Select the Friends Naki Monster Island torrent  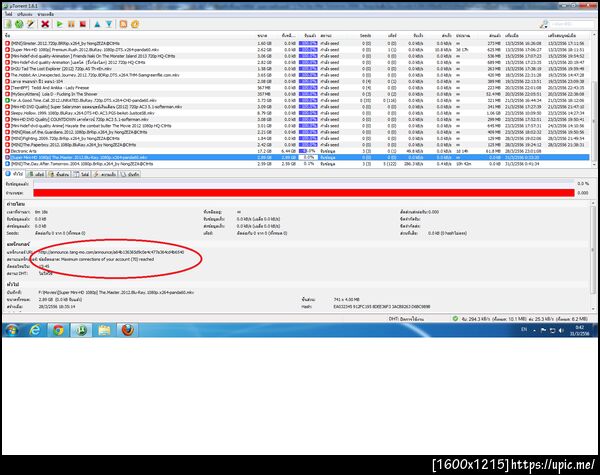pyautogui.click(x=297, y=56)
